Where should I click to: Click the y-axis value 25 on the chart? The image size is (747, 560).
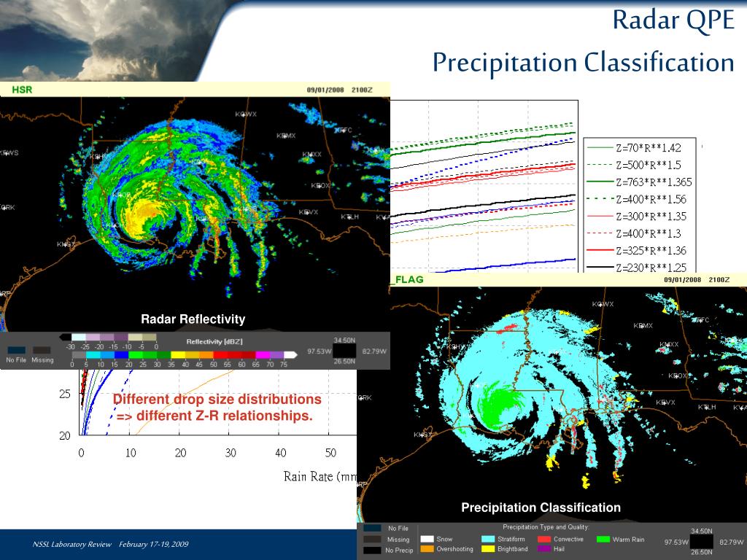65,394
